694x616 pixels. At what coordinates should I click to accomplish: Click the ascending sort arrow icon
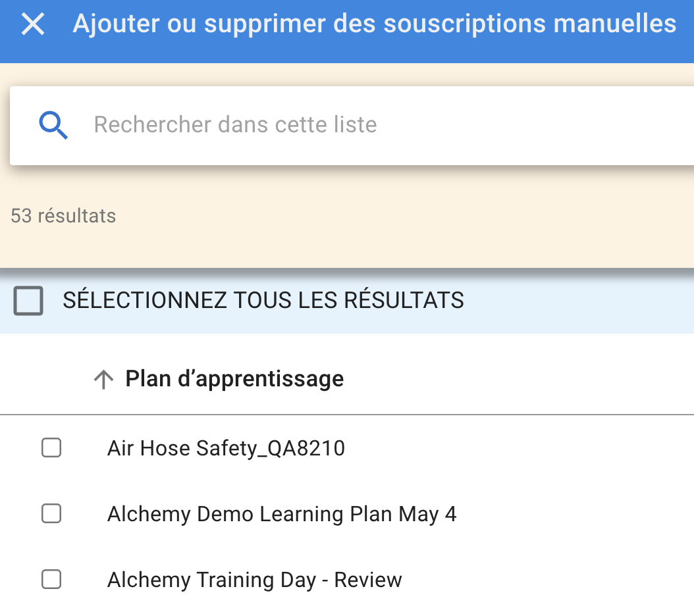pyautogui.click(x=103, y=379)
